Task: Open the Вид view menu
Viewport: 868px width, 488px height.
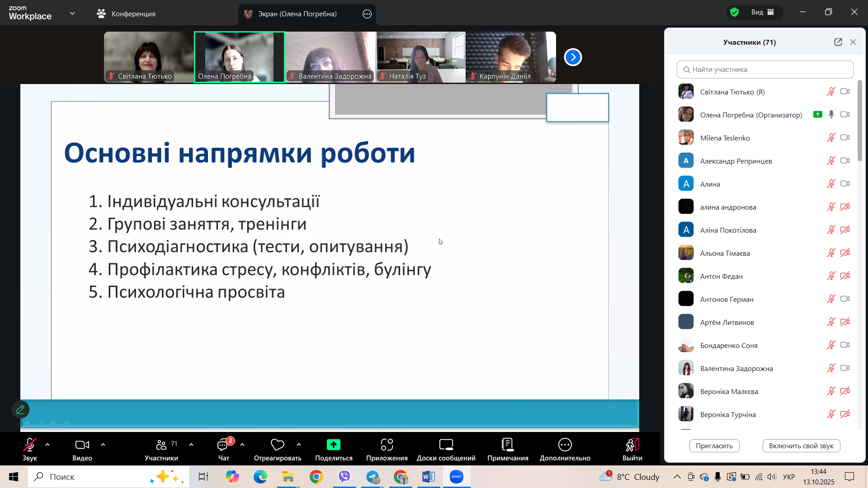Action: point(763,13)
